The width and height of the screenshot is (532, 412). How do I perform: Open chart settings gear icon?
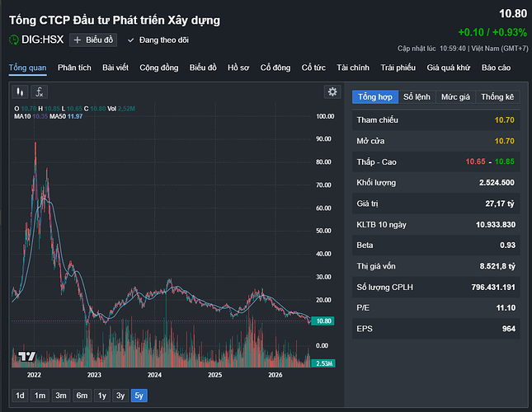tap(332, 91)
